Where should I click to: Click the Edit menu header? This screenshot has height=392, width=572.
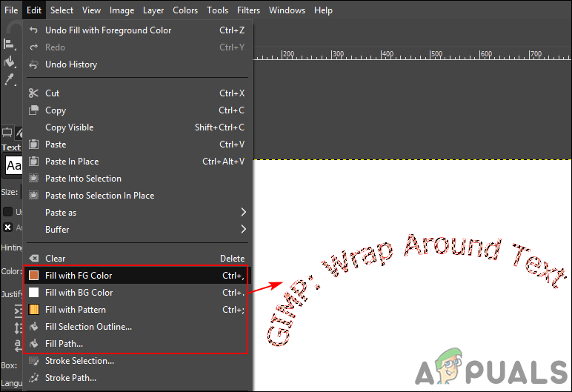[34, 10]
